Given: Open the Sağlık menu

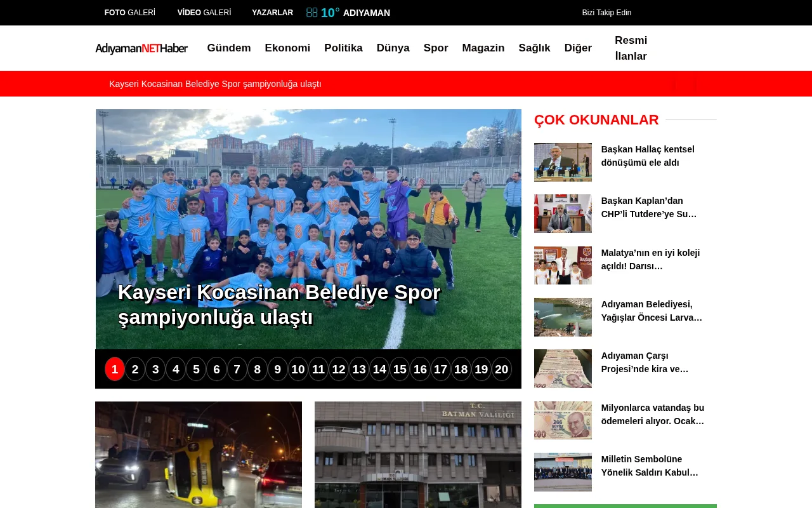Looking at the screenshot, I should pos(534,48).
